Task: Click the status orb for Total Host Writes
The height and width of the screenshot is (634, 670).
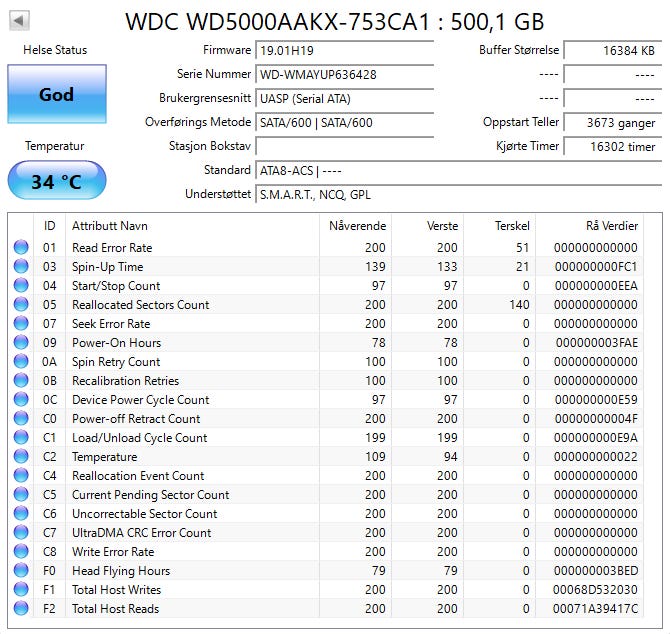Action: [21, 590]
